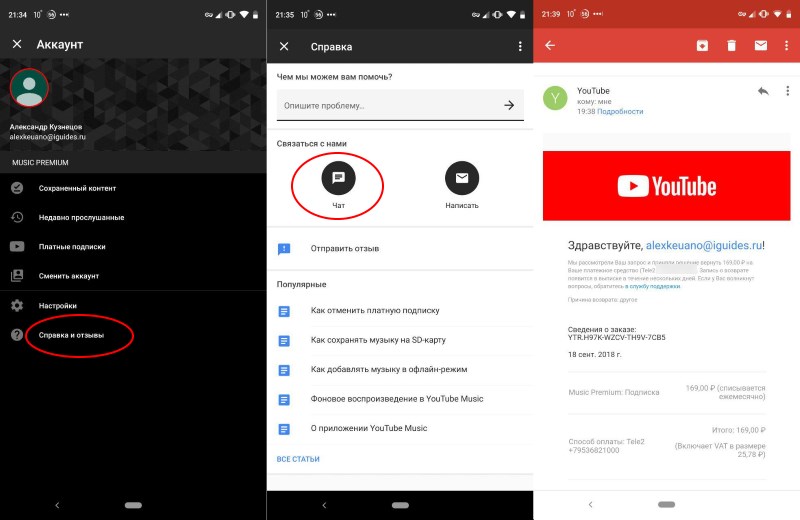Tap the MUSIC PREMIUM label

40,162
